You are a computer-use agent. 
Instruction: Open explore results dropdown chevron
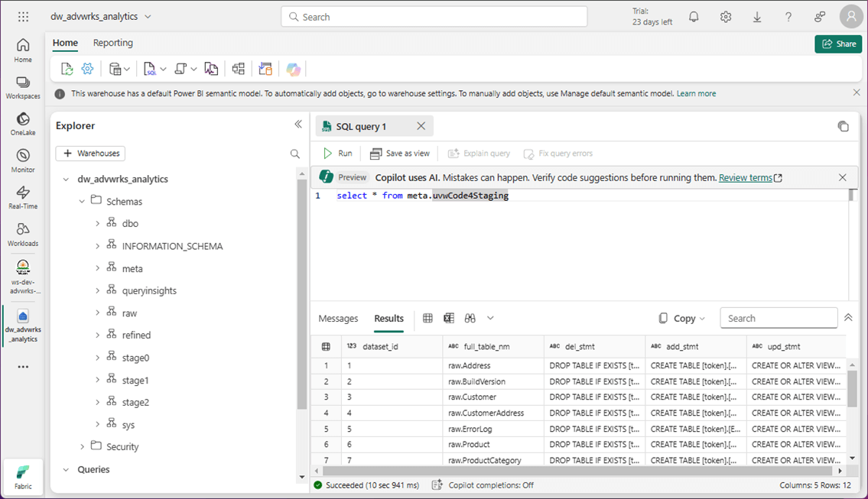coord(490,318)
